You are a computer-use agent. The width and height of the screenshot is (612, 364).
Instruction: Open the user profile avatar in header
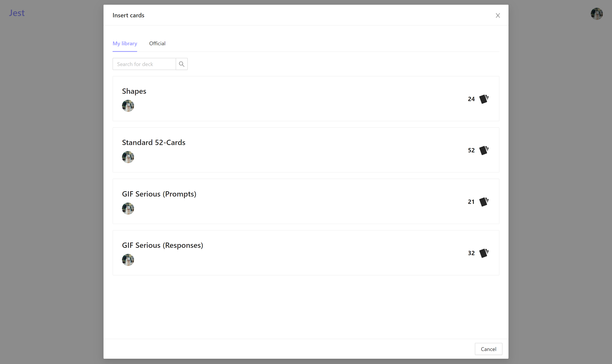tap(597, 14)
